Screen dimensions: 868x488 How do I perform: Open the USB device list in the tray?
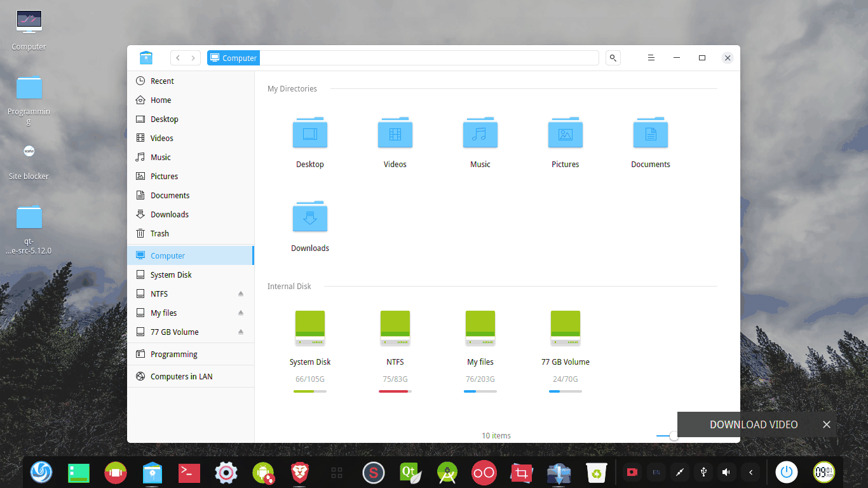[x=703, y=472]
